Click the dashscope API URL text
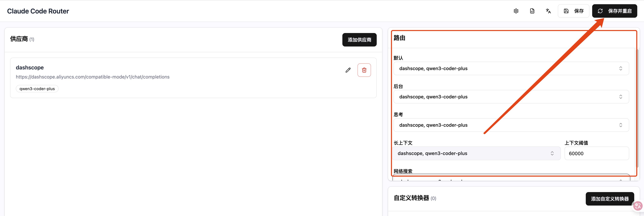644x216 pixels. tap(93, 77)
